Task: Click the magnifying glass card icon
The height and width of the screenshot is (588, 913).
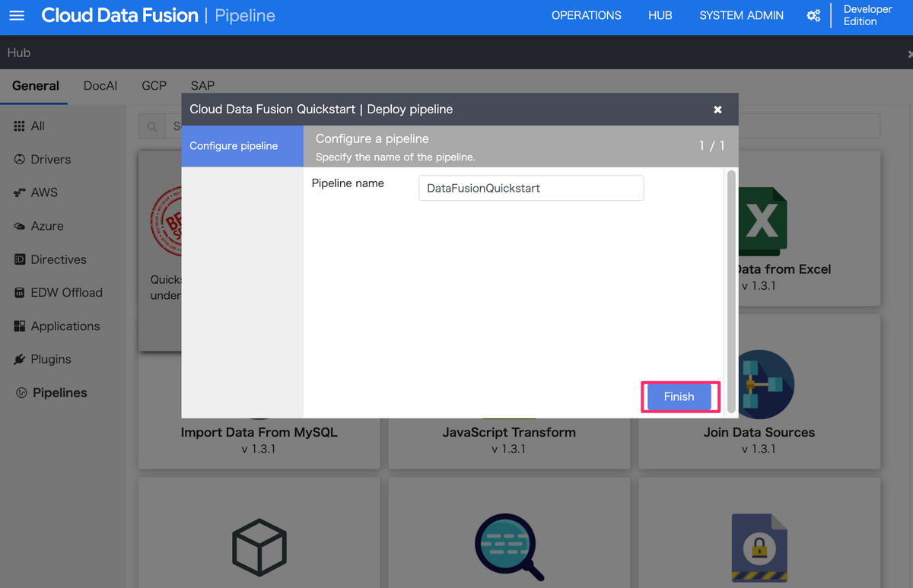Action: point(509,548)
